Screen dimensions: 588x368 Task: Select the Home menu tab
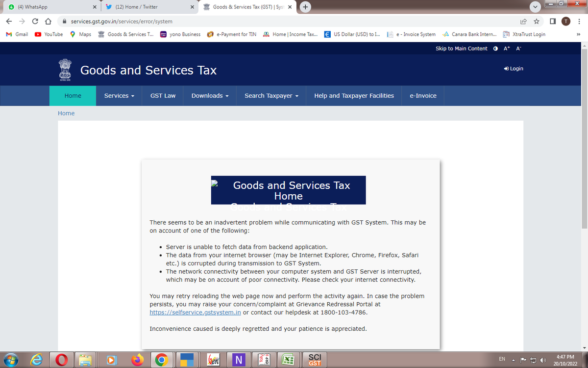pyautogui.click(x=73, y=96)
